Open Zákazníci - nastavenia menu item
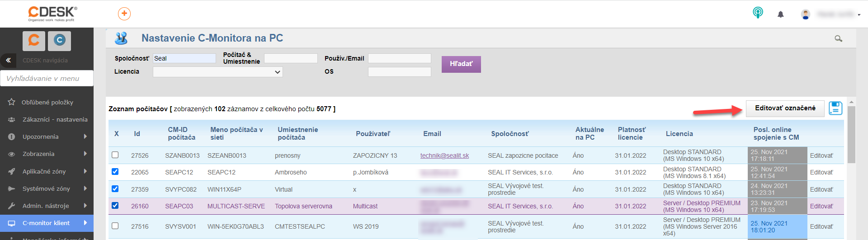 point(47,119)
